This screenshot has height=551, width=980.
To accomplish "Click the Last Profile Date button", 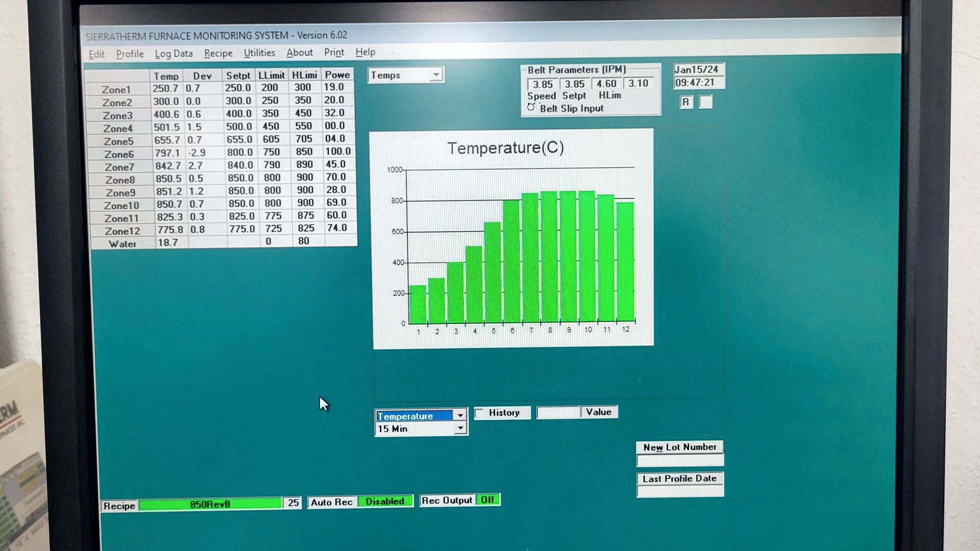I will click(679, 479).
